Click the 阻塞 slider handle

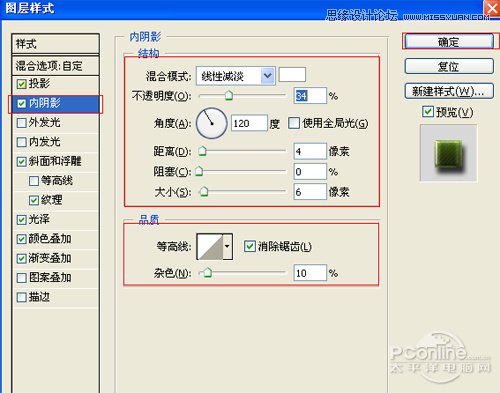[x=199, y=171]
